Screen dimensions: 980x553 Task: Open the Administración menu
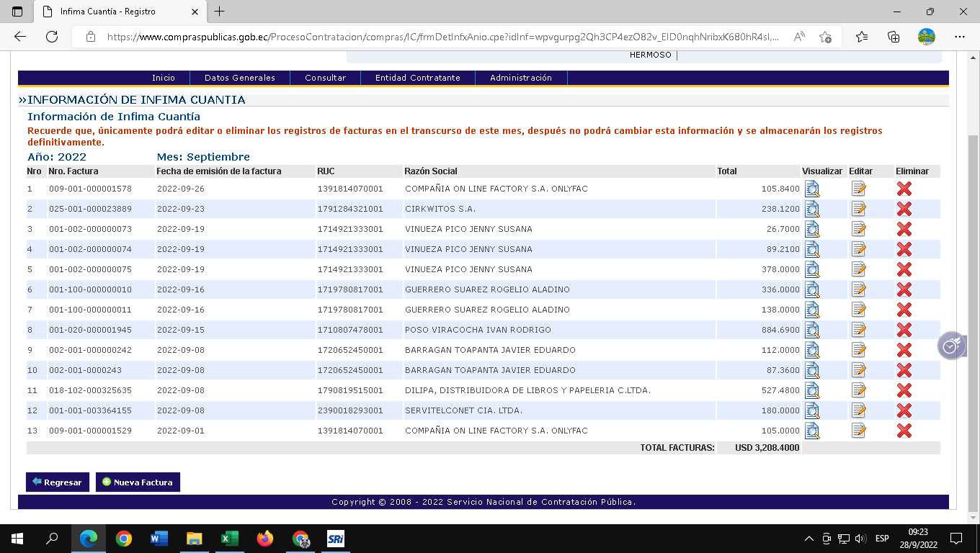520,78
